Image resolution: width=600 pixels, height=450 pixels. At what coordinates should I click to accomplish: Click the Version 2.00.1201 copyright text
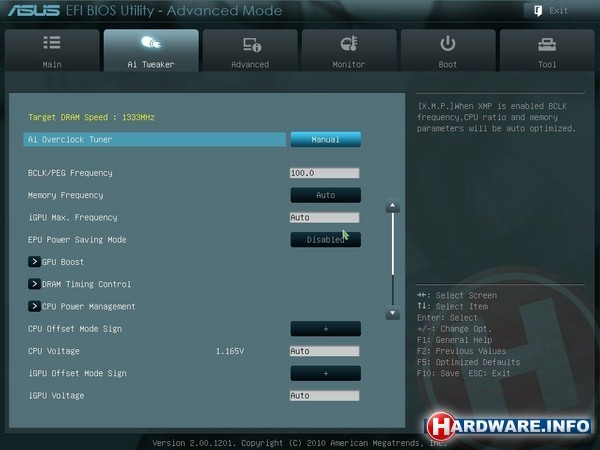[x=300, y=443]
